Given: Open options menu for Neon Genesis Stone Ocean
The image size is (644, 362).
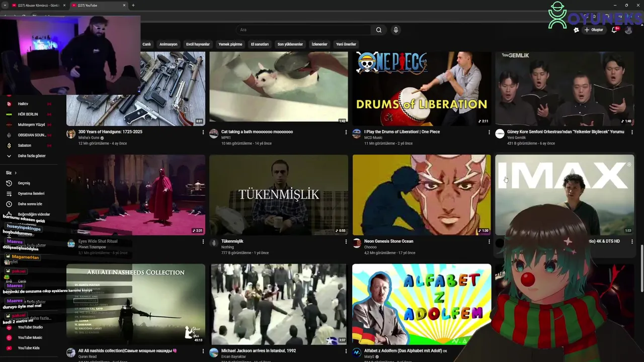Looking at the screenshot, I should point(489,242).
